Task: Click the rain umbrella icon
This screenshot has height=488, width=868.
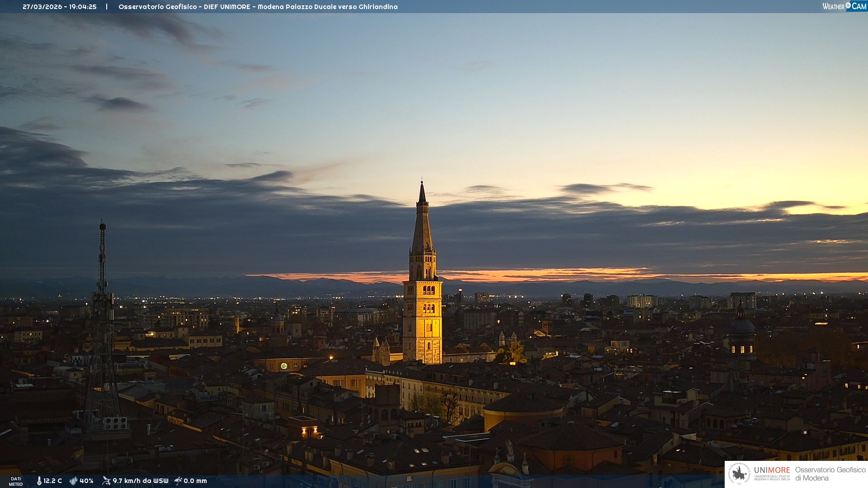Action: [x=178, y=481]
